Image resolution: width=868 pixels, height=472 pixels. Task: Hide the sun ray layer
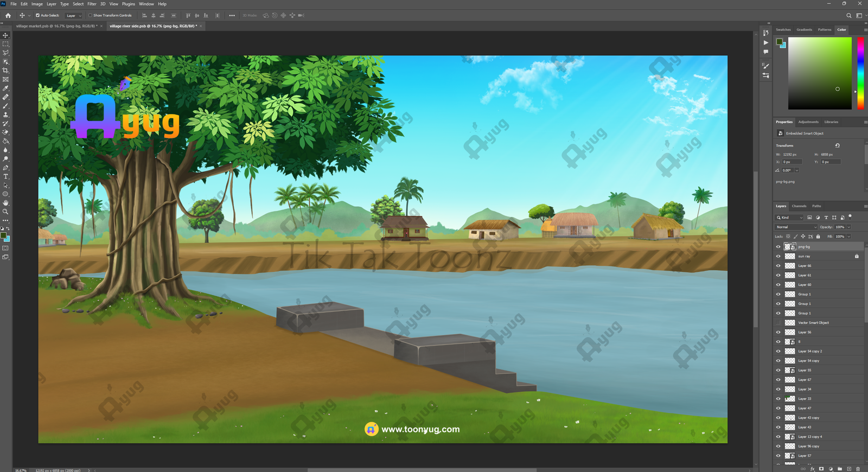[x=778, y=257]
